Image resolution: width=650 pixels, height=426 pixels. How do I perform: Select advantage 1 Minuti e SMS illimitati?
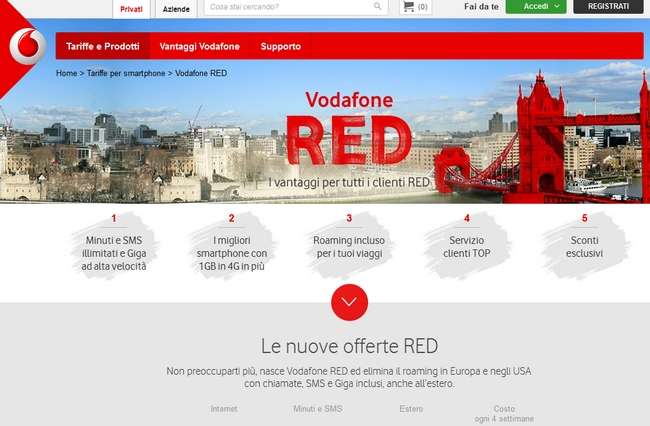click(x=114, y=247)
